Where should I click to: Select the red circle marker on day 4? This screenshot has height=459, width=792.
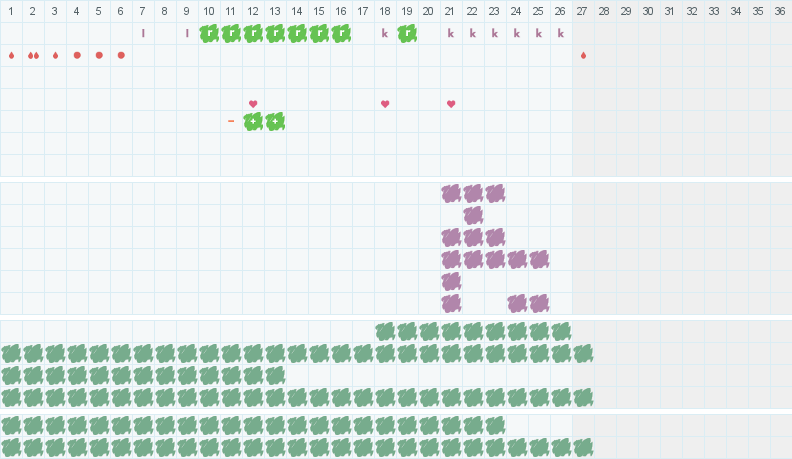77,55
